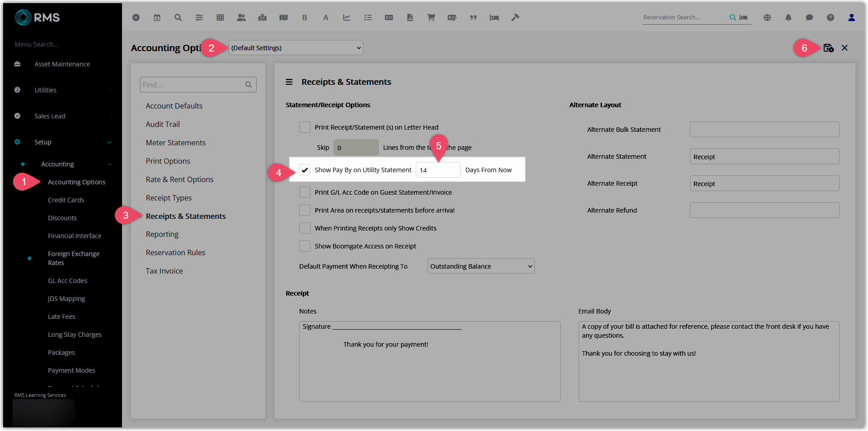Viewport: 868px width, 431px height.
Task: Open Late Fees setup
Action: pyautogui.click(x=61, y=317)
